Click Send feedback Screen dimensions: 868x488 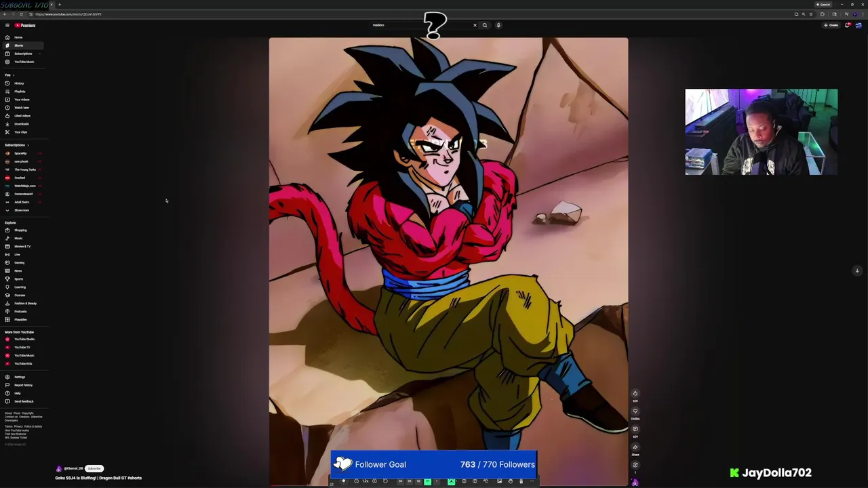point(23,402)
